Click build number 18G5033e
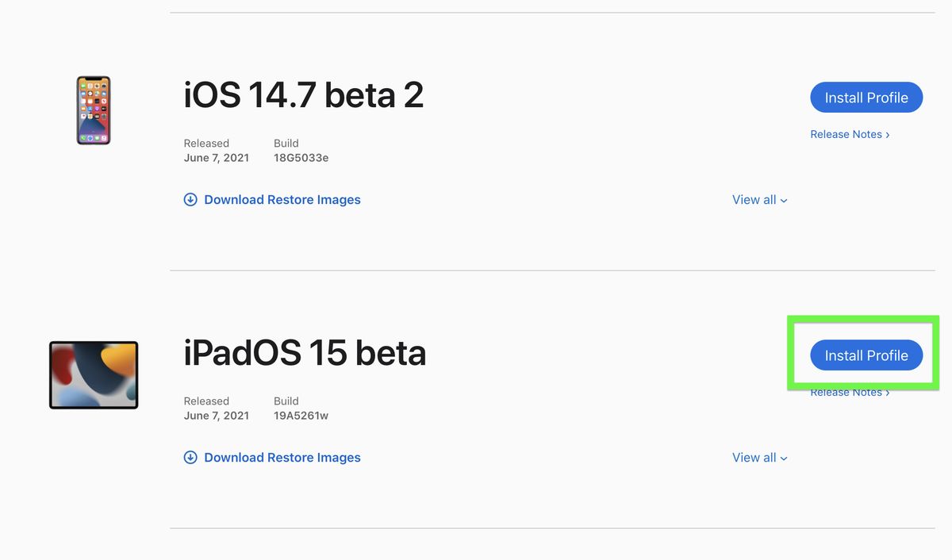 301,157
